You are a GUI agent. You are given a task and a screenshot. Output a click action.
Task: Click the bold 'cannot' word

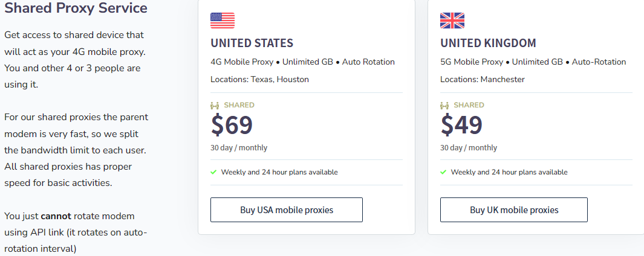coord(56,216)
